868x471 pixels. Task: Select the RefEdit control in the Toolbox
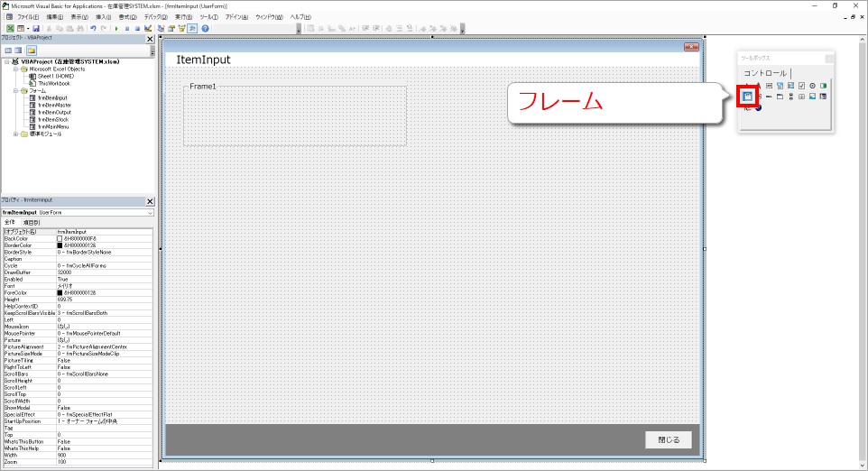823,97
